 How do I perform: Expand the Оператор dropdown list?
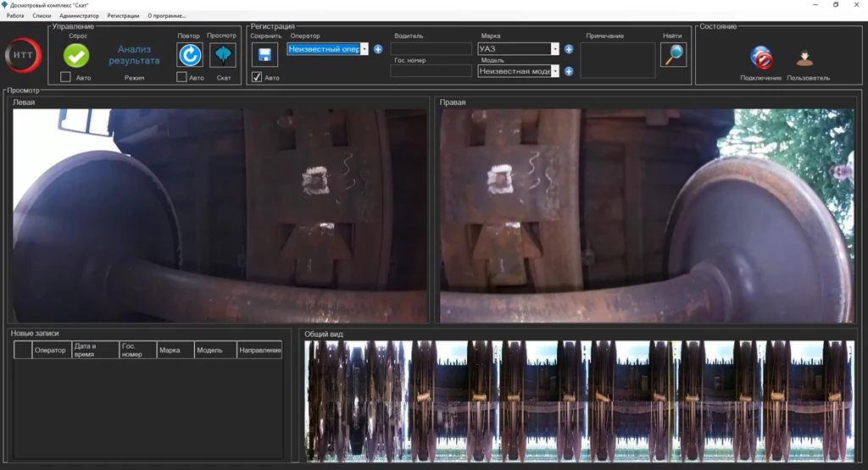tap(364, 49)
